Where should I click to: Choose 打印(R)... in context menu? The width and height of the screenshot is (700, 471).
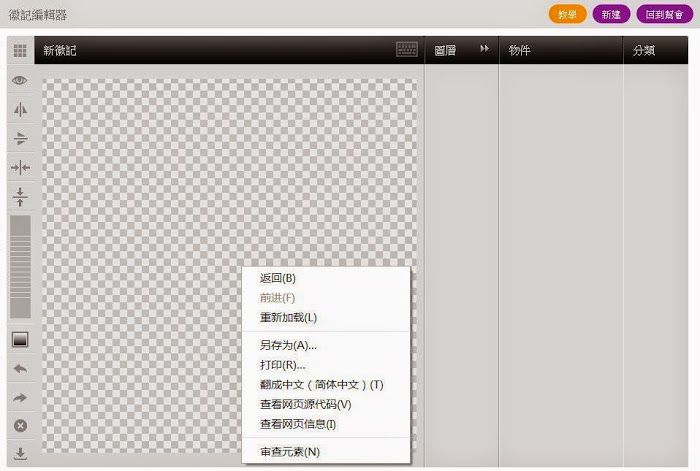tap(325, 365)
